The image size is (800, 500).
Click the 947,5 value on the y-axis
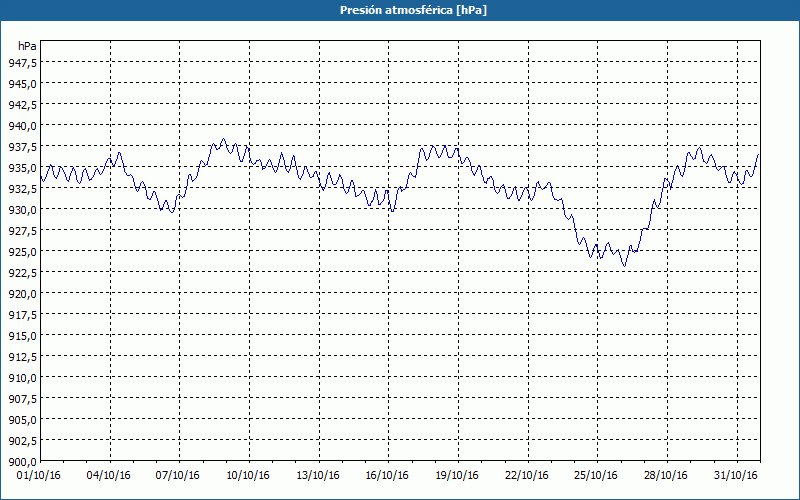pyautogui.click(x=21, y=62)
